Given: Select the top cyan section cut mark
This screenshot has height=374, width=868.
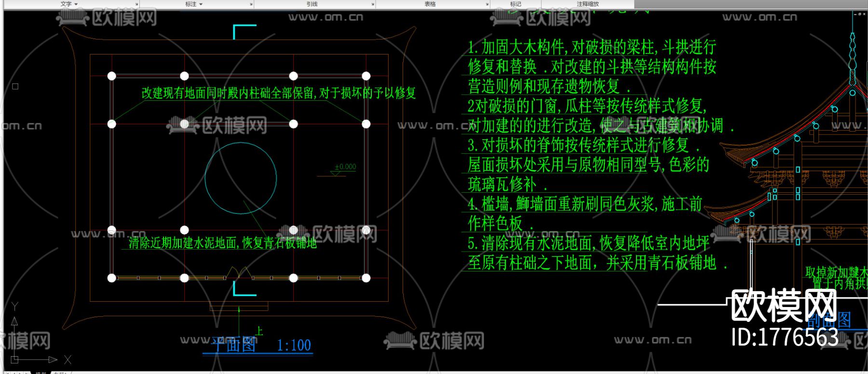Looking at the screenshot, I should click(244, 32).
